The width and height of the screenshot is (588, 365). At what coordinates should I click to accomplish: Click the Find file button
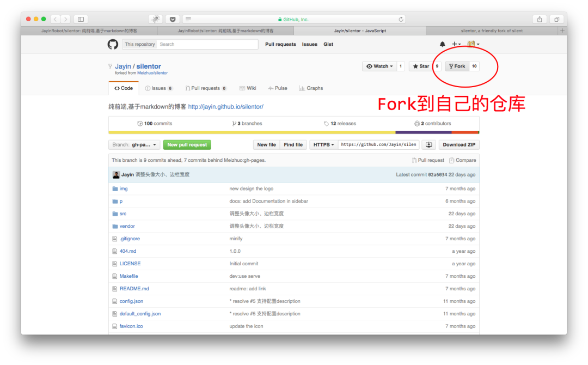click(x=293, y=145)
